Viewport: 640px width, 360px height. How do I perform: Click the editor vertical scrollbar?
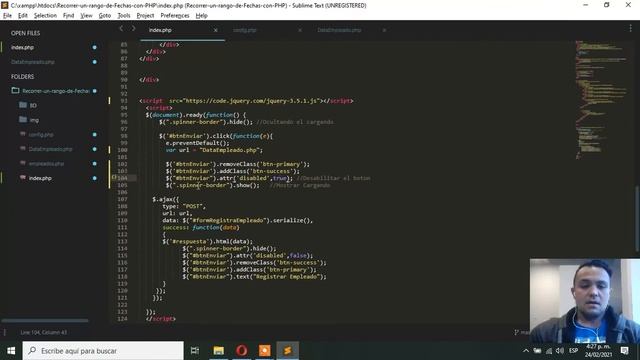(637, 219)
